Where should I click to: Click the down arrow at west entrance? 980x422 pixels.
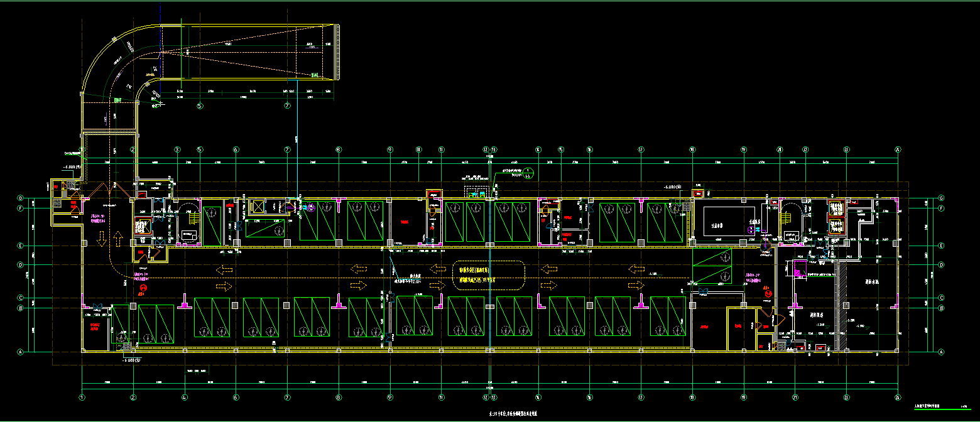pyautogui.click(x=101, y=239)
